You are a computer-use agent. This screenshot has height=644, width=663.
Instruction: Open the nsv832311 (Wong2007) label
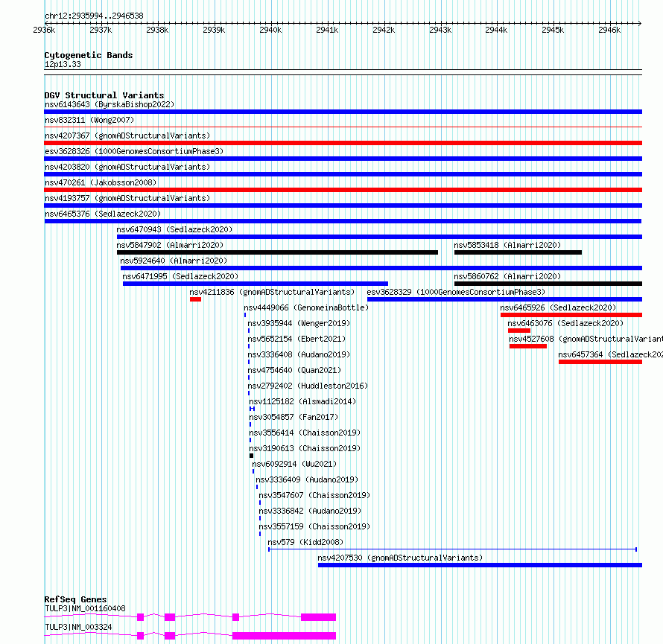pos(89,120)
